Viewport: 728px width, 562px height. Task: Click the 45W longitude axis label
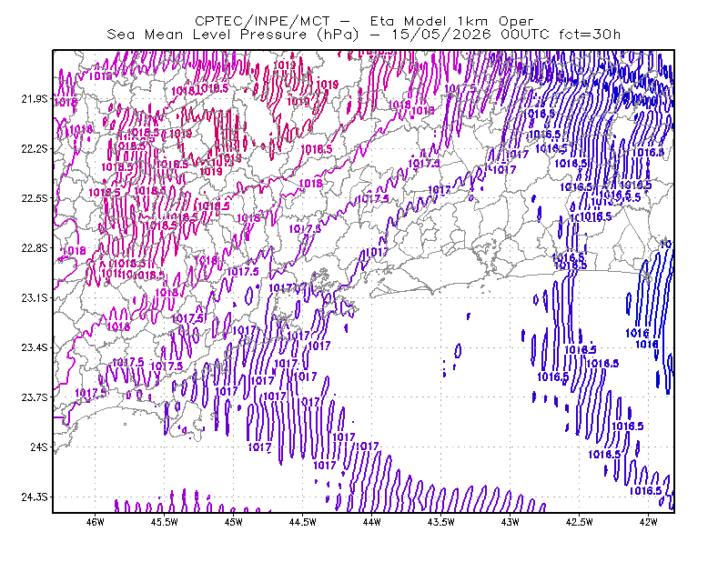click(x=234, y=522)
